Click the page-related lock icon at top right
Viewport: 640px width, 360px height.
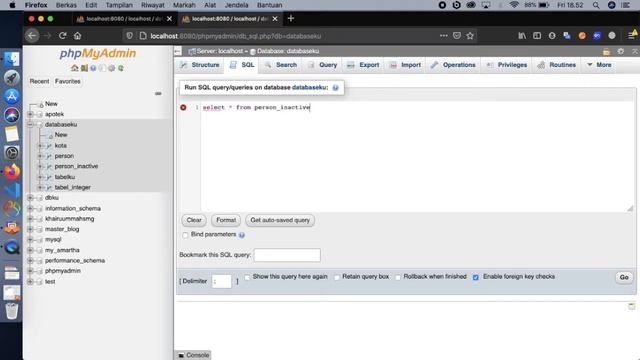pyautogui.click(x=607, y=51)
